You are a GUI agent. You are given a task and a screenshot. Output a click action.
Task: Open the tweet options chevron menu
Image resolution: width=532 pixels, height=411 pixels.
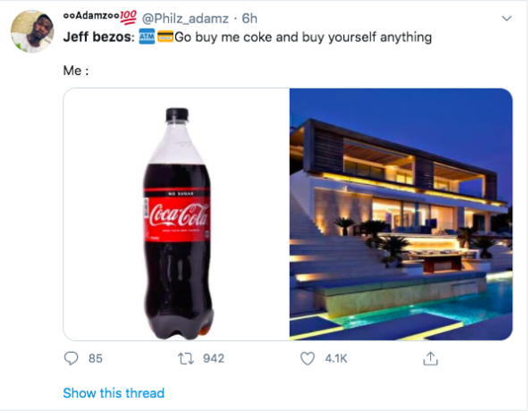tap(507, 18)
